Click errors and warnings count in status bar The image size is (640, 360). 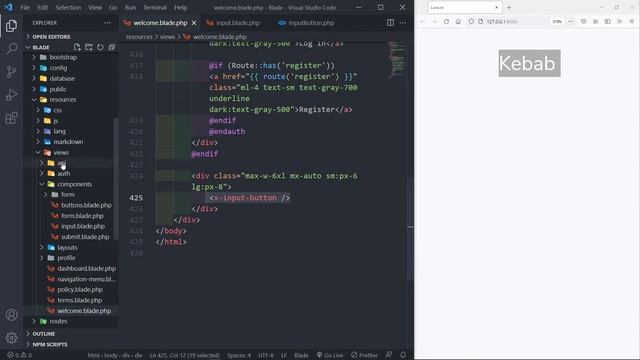19,355
